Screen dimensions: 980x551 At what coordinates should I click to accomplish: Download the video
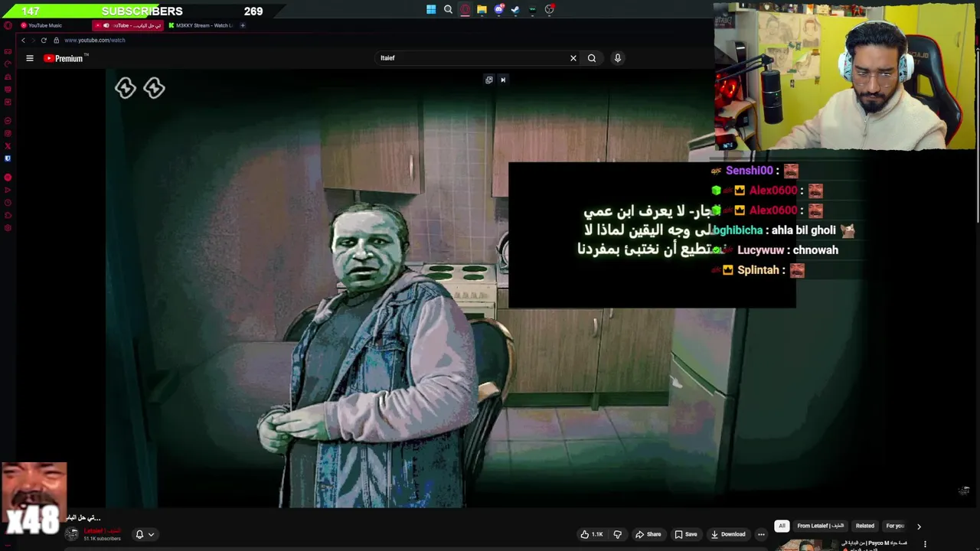(x=727, y=534)
